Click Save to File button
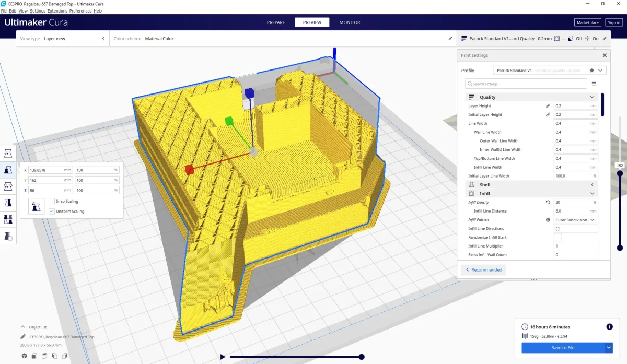The width and height of the screenshot is (627, 364). click(563, 347)
